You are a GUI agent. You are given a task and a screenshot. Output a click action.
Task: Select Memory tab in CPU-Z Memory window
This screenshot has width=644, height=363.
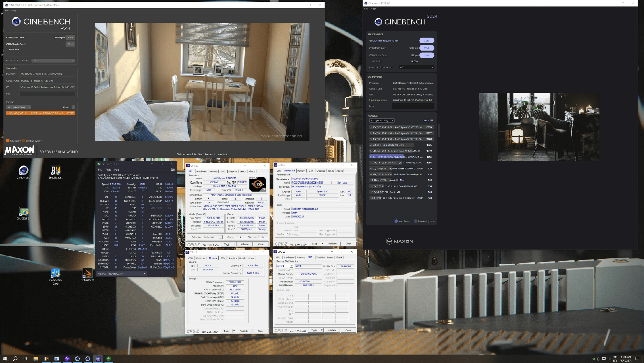pos(213,258)
